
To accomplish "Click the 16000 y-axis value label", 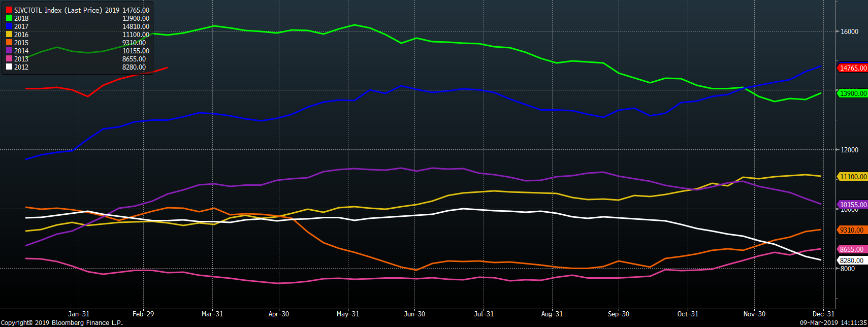I will point(849,31).
